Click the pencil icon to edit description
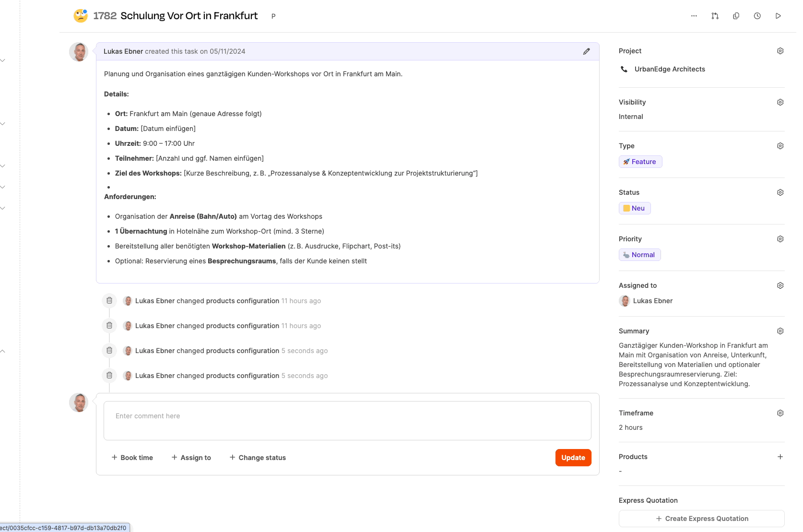 (586, 51)
